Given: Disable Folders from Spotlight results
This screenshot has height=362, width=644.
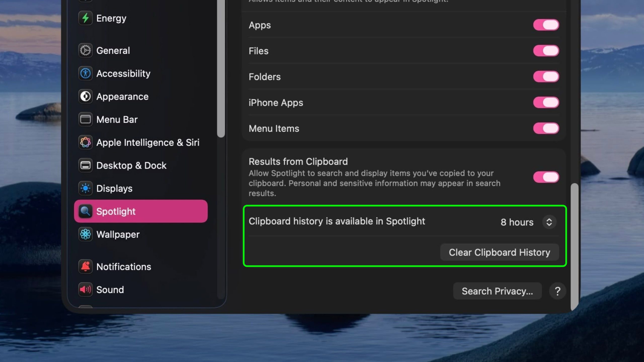Looking at the screenshot, I should click(x=546, y=76).
